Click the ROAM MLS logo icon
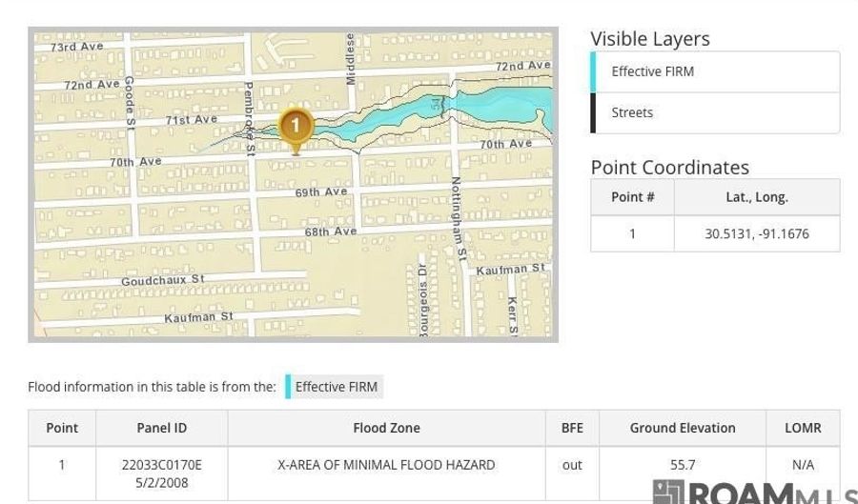Viewport: 858px width, 504px height. pyautogui.click(x=668, y=493)
